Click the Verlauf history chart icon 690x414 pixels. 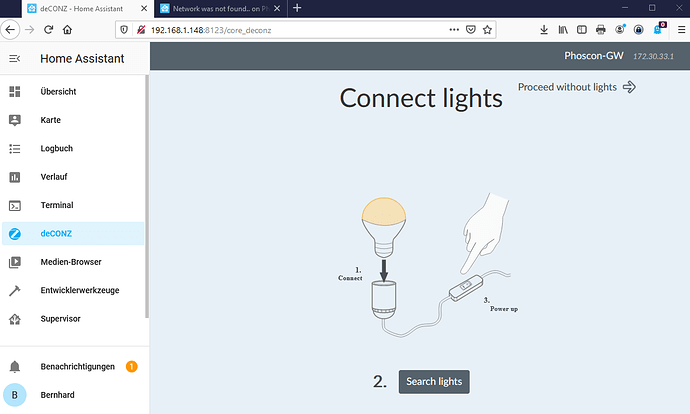click(15, 177)
